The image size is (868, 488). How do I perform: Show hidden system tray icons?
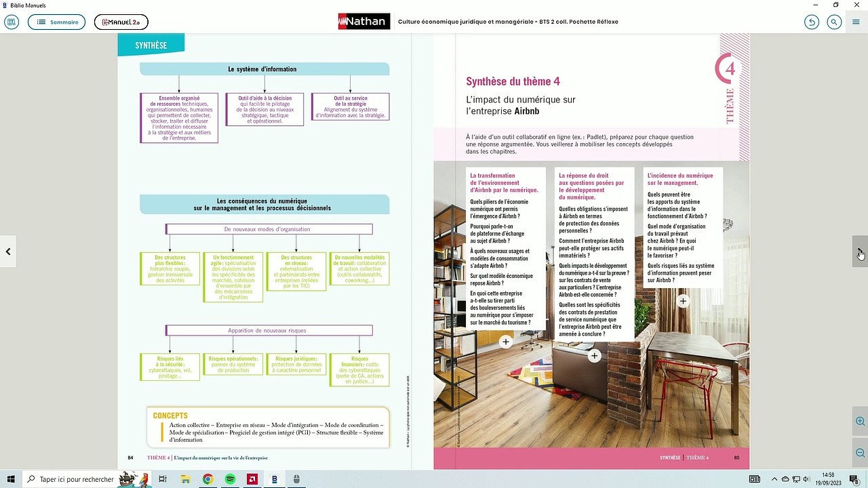pos(775,479)
